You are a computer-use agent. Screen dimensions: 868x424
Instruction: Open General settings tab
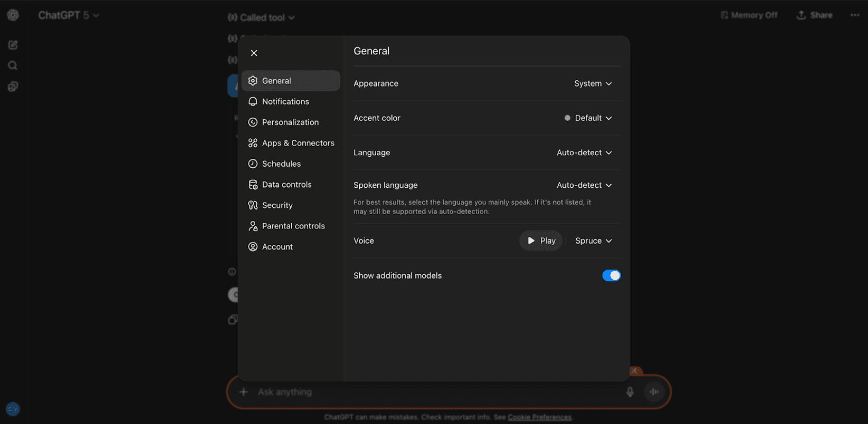tap(291, 81)
